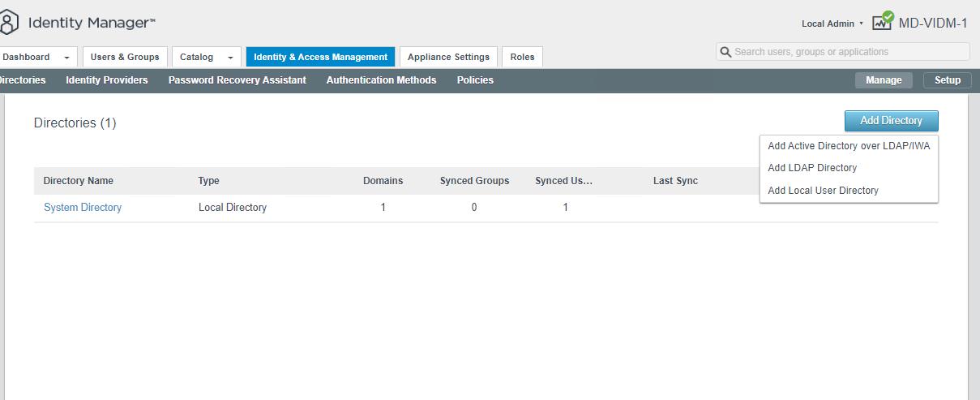This screenshot has height=400, width=980.
Task: Switch to Manage mode
Action: [x=884, y=80]
